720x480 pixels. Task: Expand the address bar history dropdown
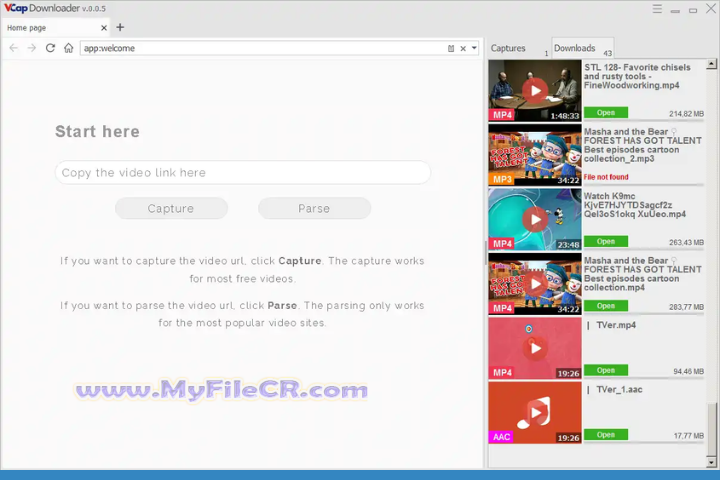474,48
